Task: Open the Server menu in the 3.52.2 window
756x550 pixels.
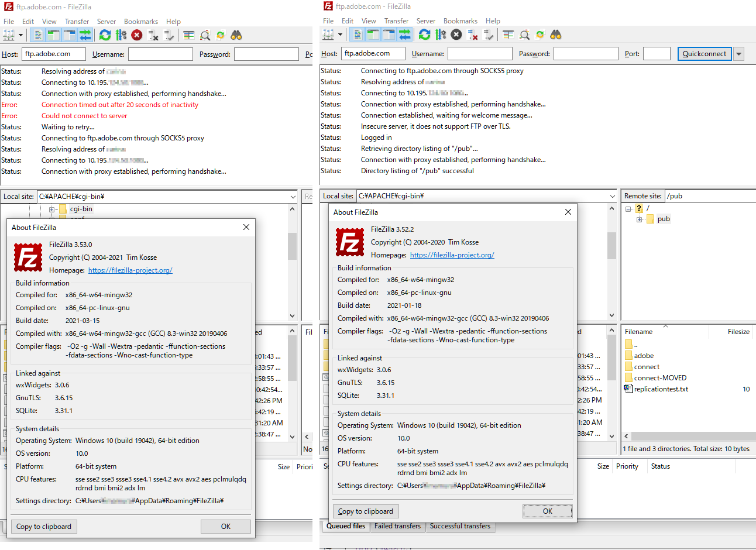Action: (x=426, y=21)
